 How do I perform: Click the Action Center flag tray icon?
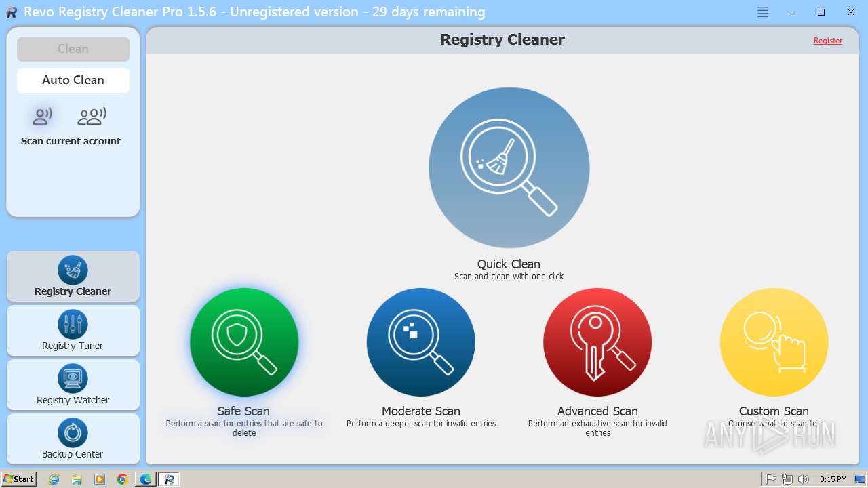click(x=771, y=479)
